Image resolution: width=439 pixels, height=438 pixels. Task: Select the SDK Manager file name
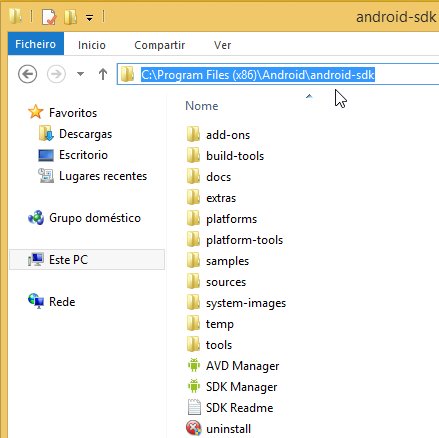click(x=242, y=387)
